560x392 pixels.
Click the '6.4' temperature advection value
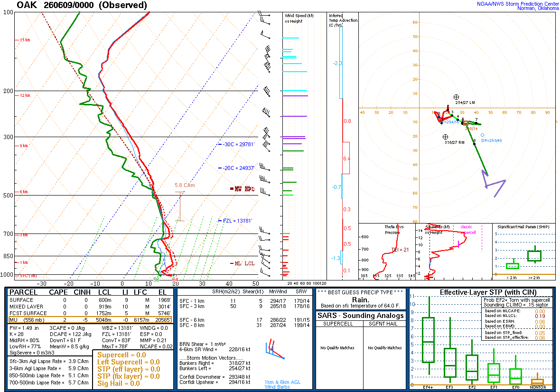point(346,159)
